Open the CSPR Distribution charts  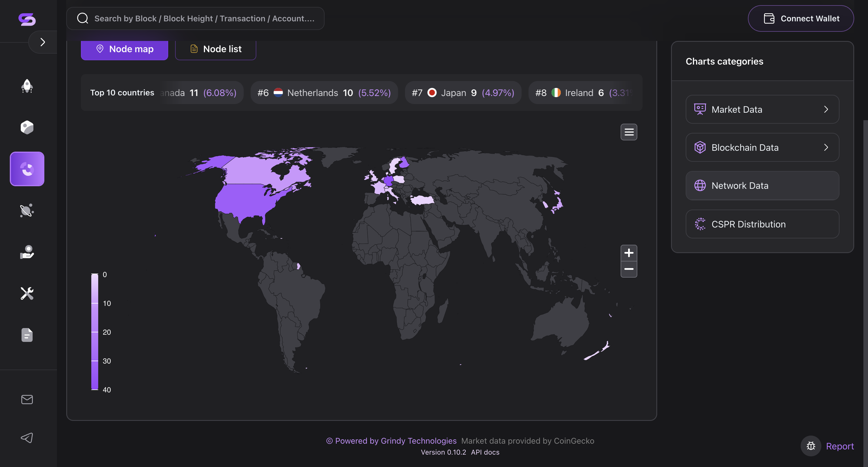(x=763, y=224)
